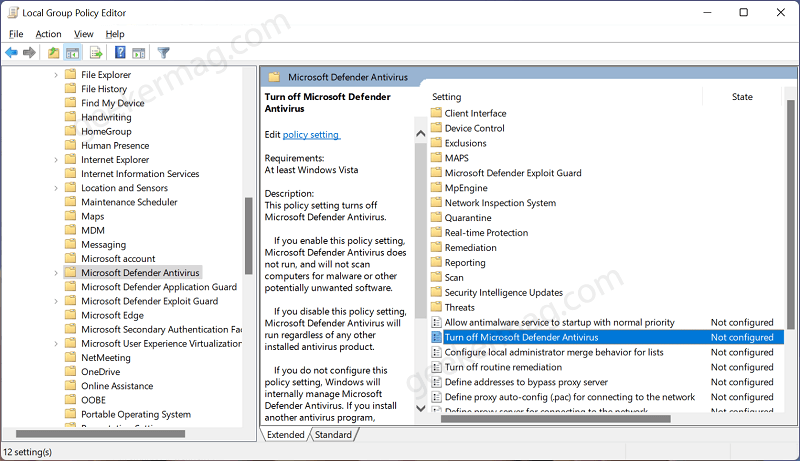Screen dimensions: 800x461
Task: Select Microsoft Defender Application Guard in tree
Action: click(159, 287)
